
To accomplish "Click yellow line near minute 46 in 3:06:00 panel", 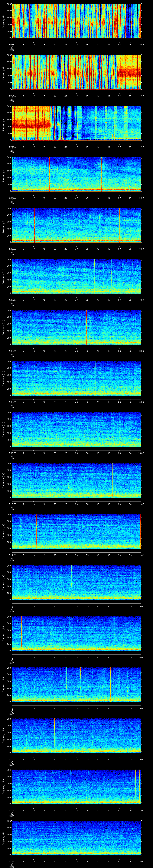I will pos(111,272).
